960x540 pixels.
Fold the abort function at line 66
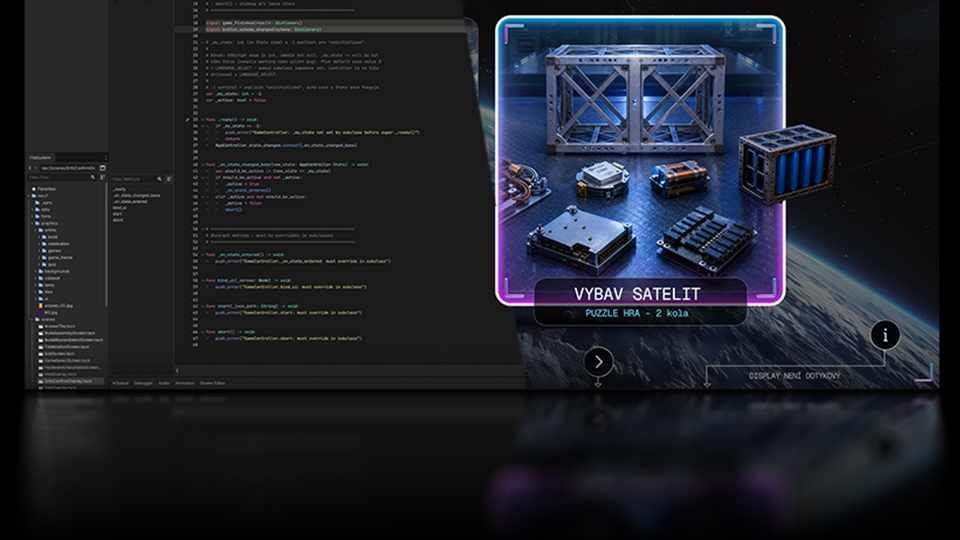pyautogui.click(x=203, y=332)
